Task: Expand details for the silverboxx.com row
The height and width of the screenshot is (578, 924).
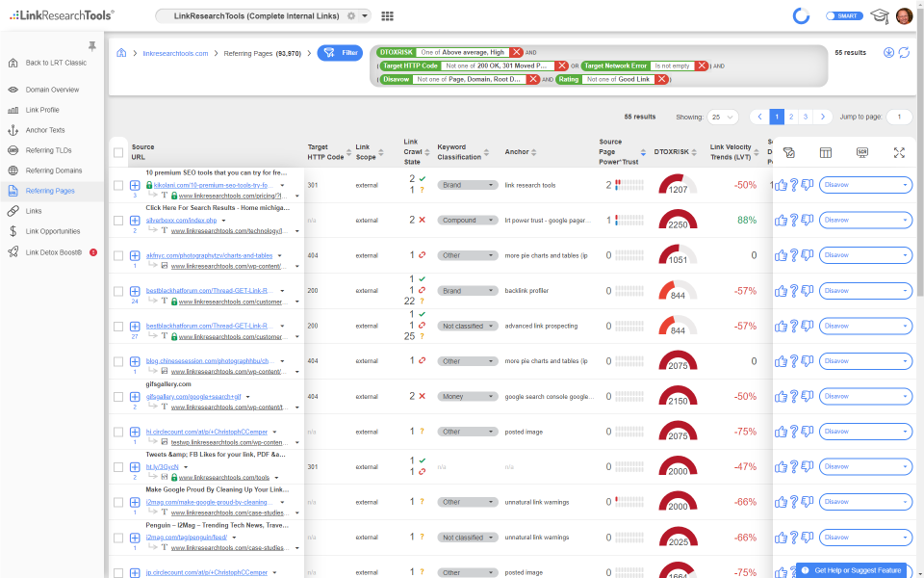Action: click(x=134, y=220)
